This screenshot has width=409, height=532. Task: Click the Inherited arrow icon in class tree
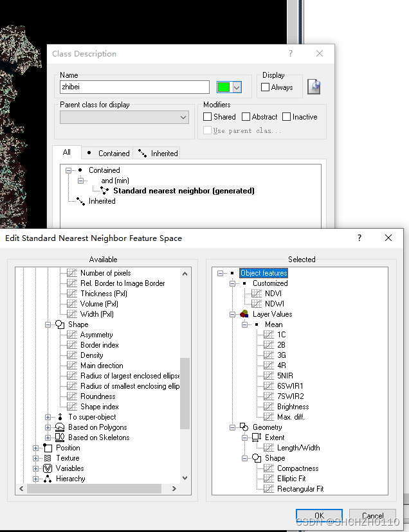click(x=80, y=201)
